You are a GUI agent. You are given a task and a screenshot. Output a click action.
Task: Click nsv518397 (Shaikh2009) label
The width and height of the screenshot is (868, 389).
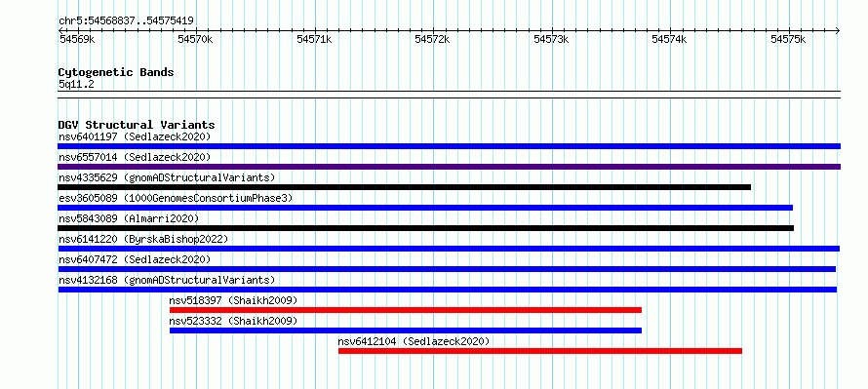(x=234, y=300)
